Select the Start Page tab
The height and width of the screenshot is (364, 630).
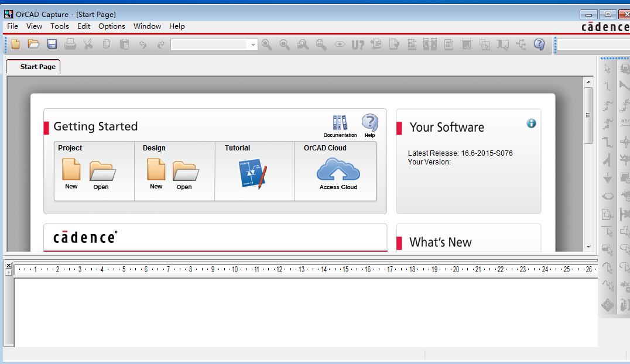tap(33, 67)
